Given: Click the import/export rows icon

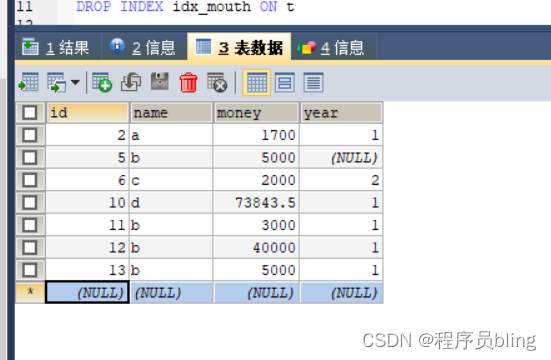Looking at the screenshot, I should [x=57, y=82].
